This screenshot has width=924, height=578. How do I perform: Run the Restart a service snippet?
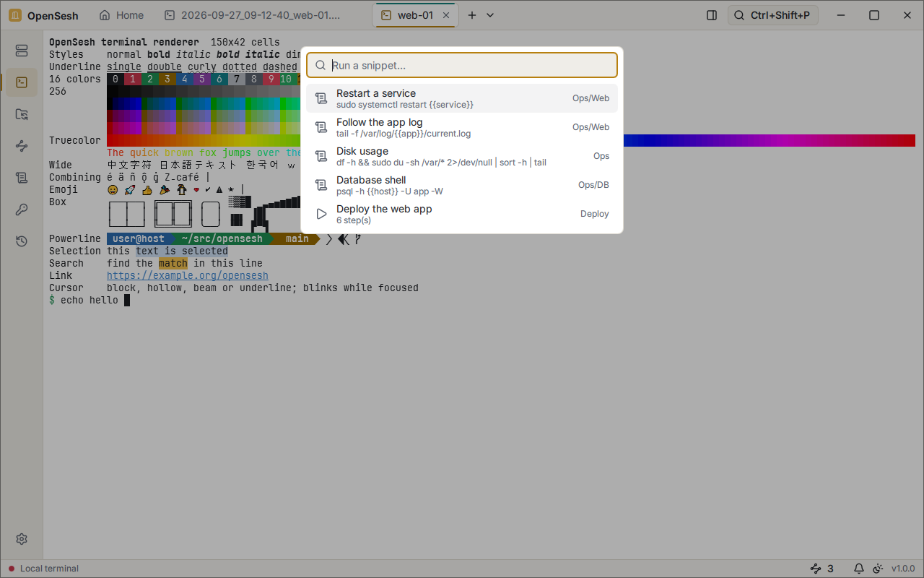(462, 98)
